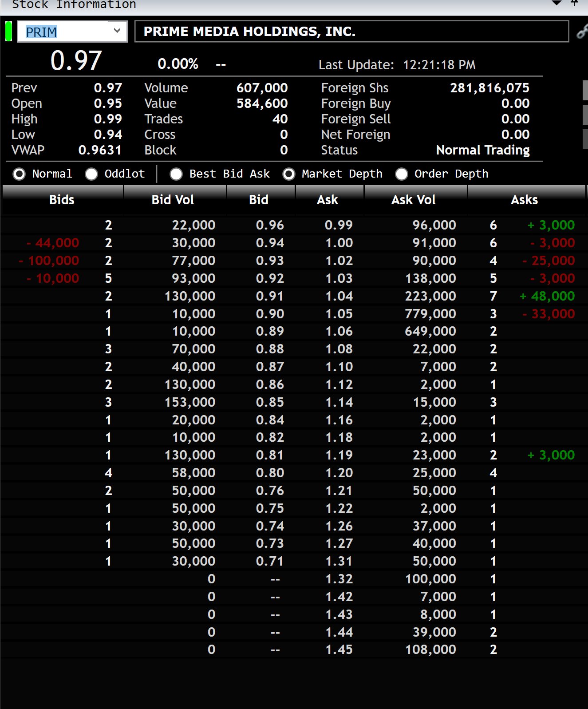Click the red - 33,000 ask change
The image size is (588, 709).
549,314
